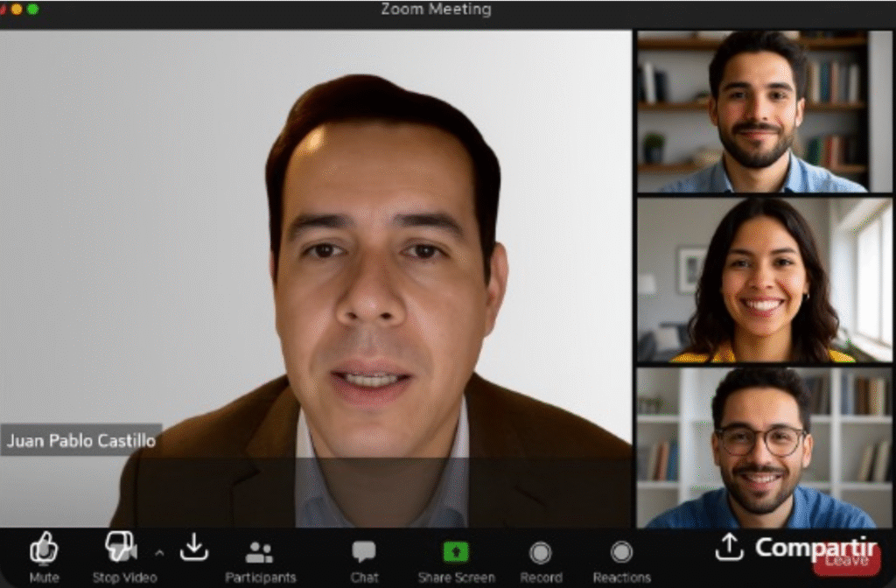Select the video thumbnail of man with glasses
Viewport: 896px width, 588px height.
tap(764, 448)
